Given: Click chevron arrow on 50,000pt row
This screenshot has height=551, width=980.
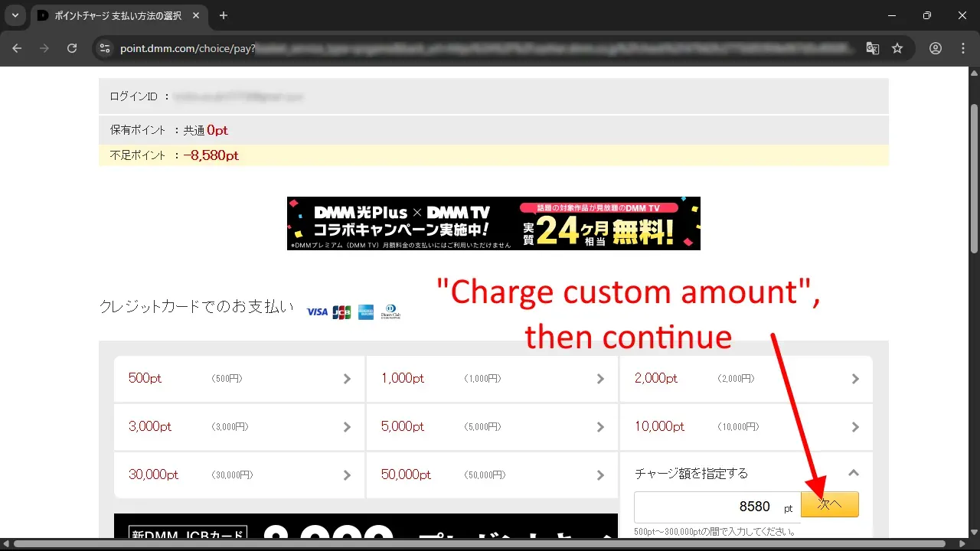Looking at the screenshot, I should coord(600,475).
